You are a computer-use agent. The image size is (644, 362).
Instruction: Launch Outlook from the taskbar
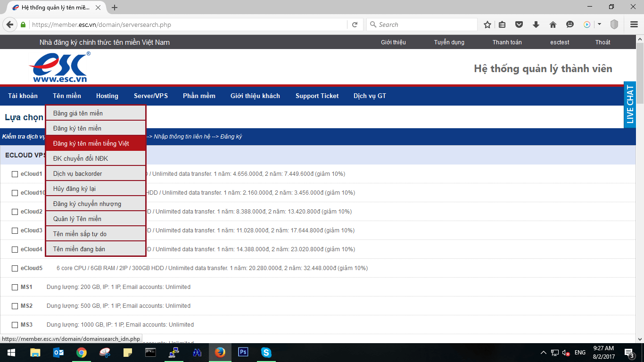point(58,352)
